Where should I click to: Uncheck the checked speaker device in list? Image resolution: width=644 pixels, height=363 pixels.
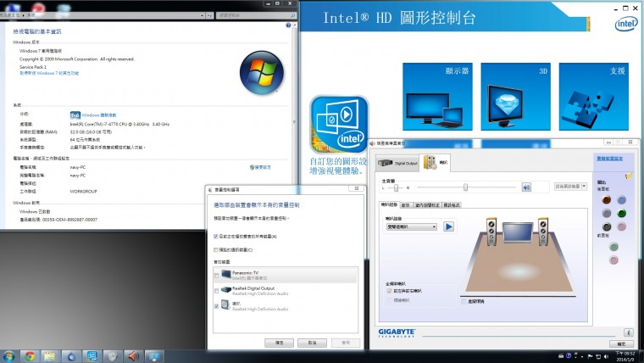[x=216, y=306]
